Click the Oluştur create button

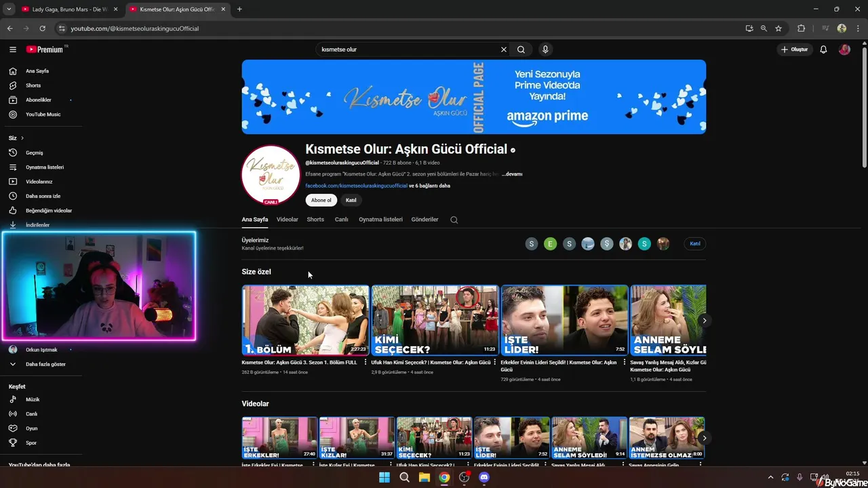pyautogui.click(x=794, y=49)
